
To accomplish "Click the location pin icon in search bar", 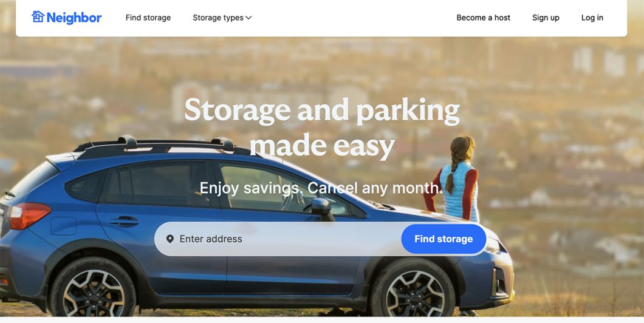I will [170, 239].
